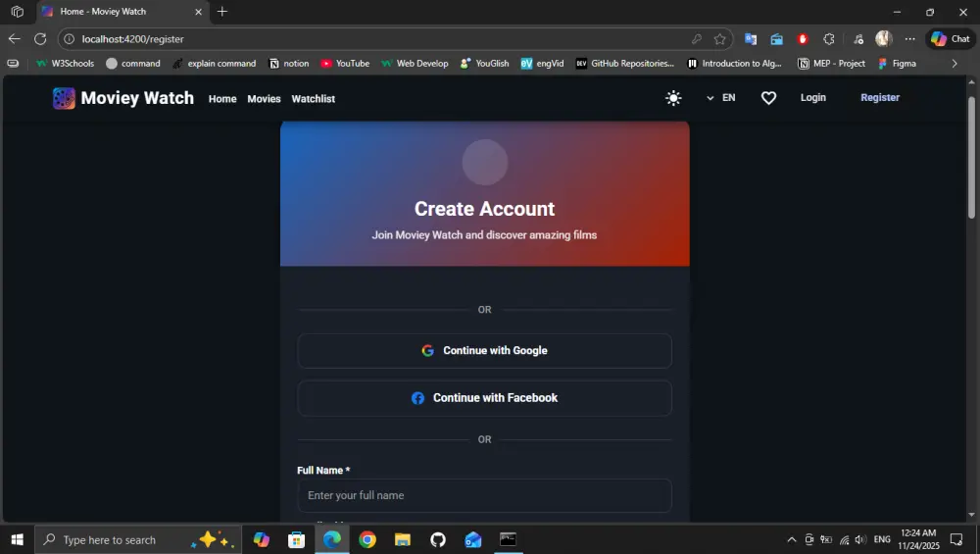Viewport: 980px width, 554px height.
Task: Open the translate extension icon
Action: 751,39
